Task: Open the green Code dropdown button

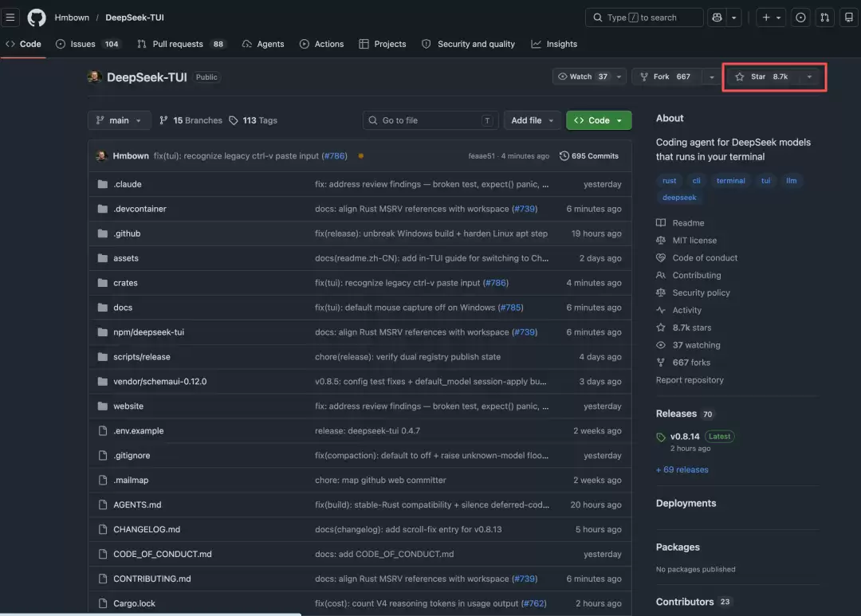Action: coord(599,120)
